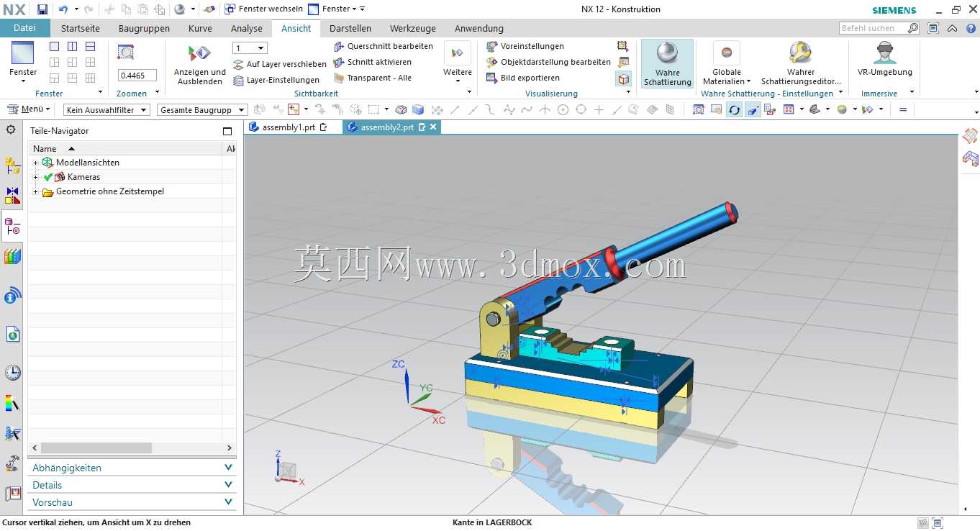Click the Save icon in quick access toolbar
This screenshot has height=531, width=980.
pos(42,9)
